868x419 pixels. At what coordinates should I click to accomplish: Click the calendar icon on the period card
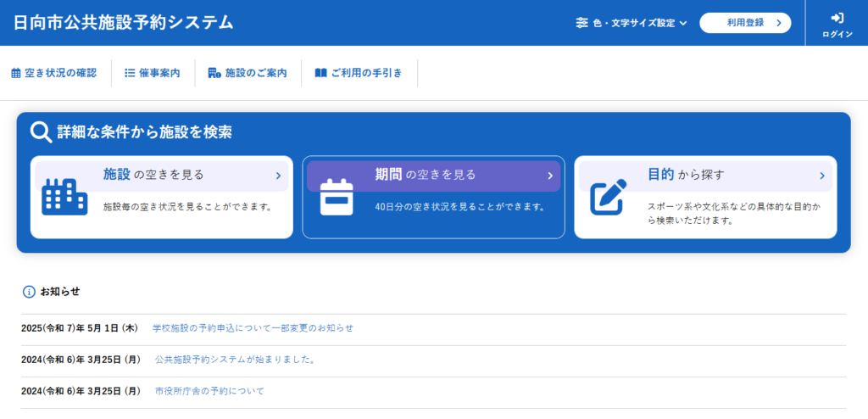337,197
